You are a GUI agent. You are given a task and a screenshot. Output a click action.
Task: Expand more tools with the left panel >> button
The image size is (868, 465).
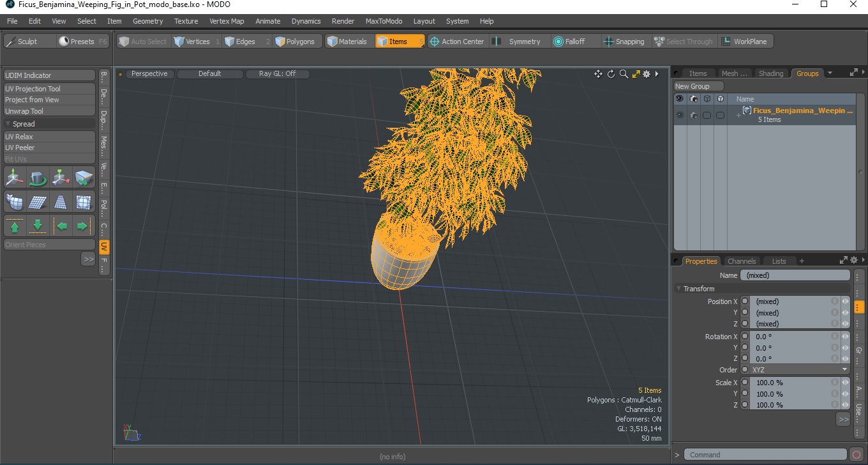click(x=88, y=259)
